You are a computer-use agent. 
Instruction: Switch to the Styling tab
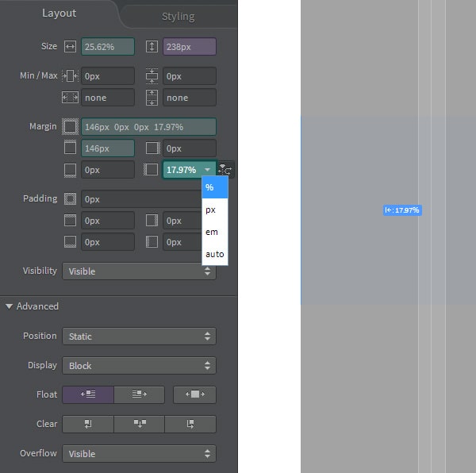tap(178, 17)
